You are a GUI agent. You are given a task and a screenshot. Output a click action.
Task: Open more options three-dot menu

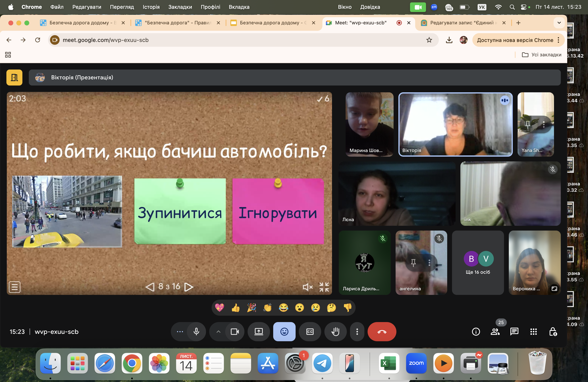click(357, 332)
